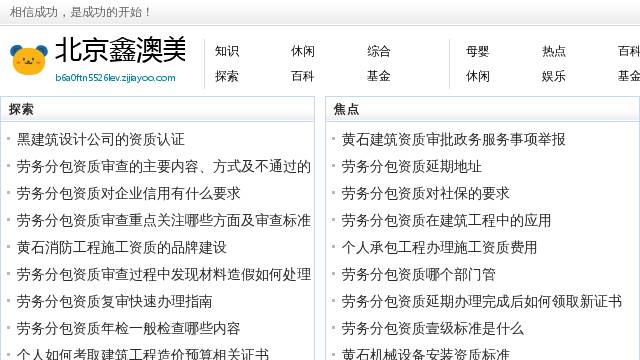Open 劳务分包资质对社保的要求

click(x=426, y=193)
